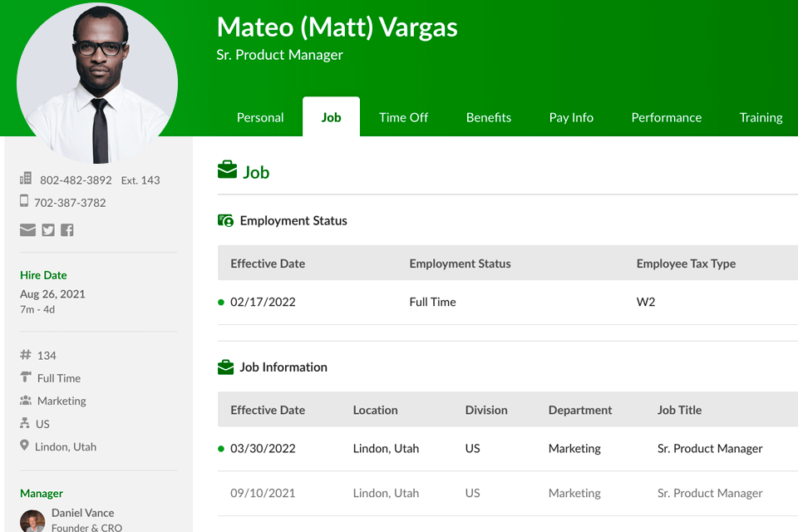Screen dimensions: 798x532
Task: Go to the Benefits tab
Action: coord(489,117)
